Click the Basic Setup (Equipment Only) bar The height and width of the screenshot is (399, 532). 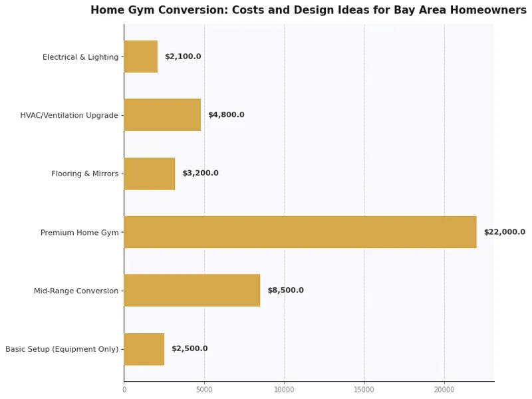144,348
